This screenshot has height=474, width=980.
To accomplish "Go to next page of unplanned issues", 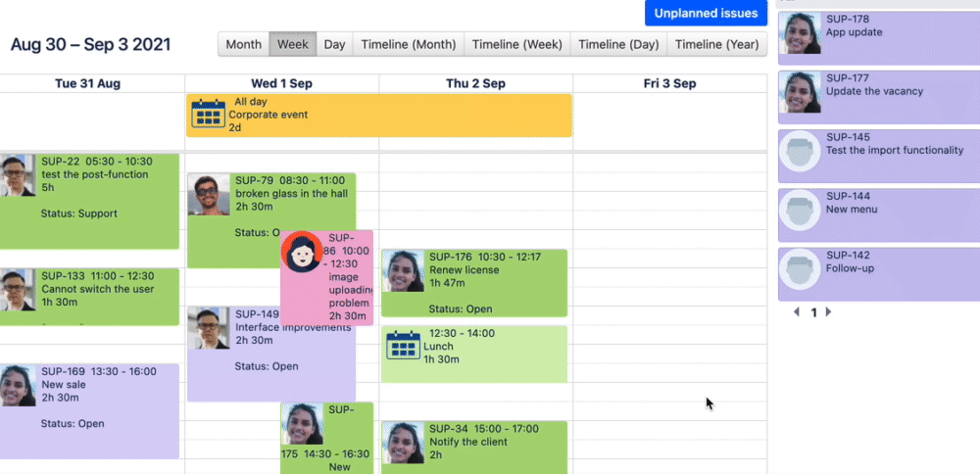I will 828,312.
